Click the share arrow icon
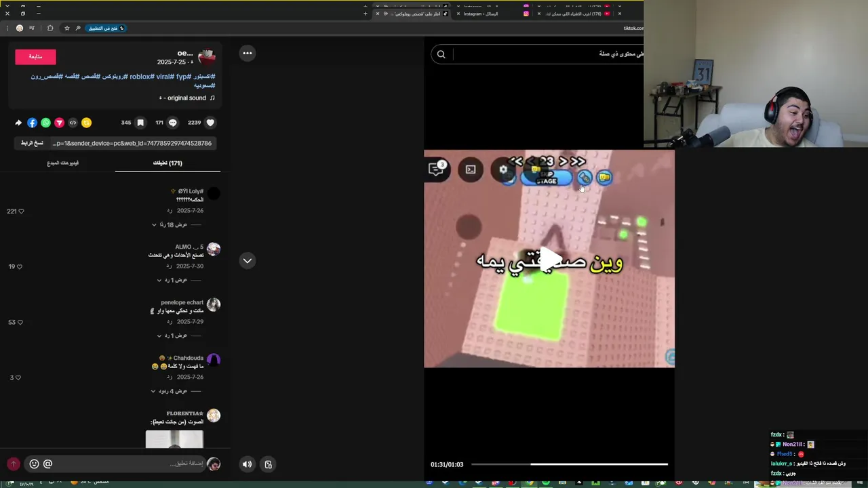This screenshot has height=488, width=868. click(x=18, y=123)
